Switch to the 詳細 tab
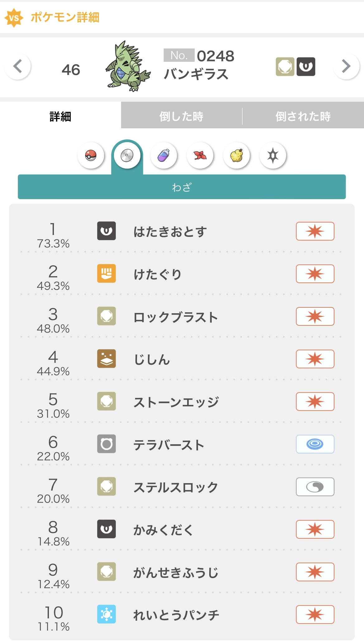 click(x=60, y=116)
